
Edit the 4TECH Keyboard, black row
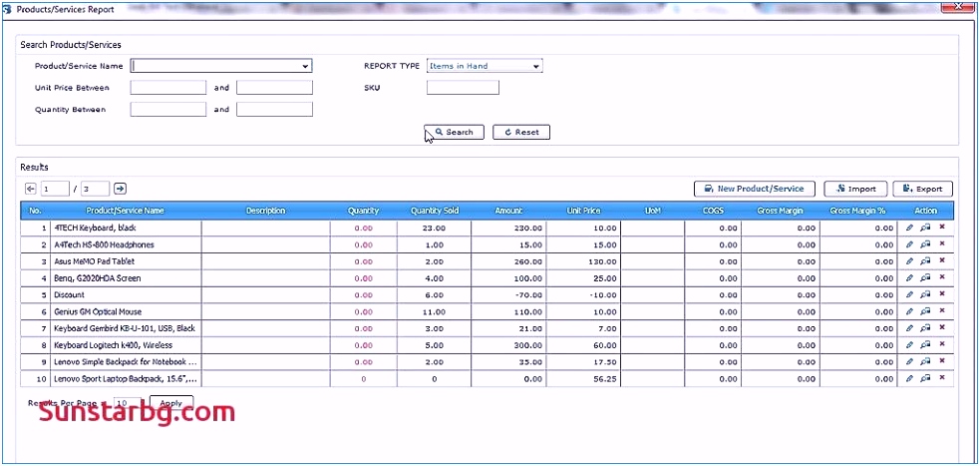909,228
